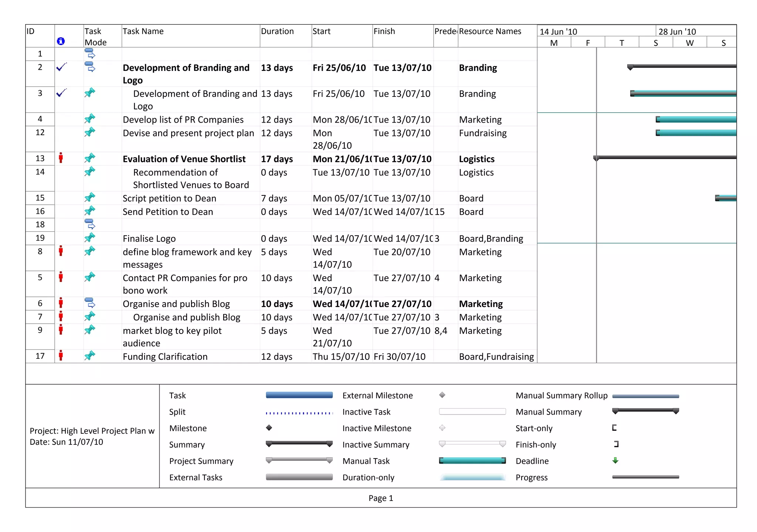Image resolution: width=757 pixels, height=532 pixels.
Task: Click the task mode icon in row 18
Action: [90, 224]
